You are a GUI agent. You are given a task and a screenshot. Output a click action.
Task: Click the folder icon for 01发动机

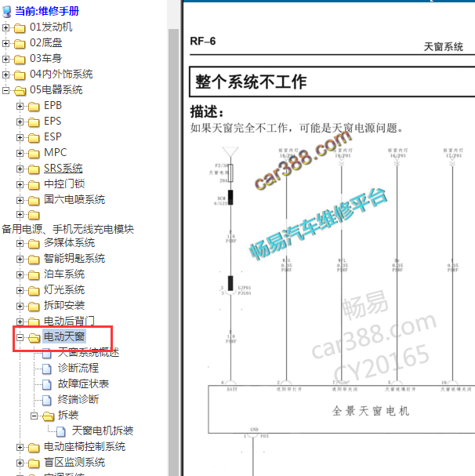click(20, 28)
